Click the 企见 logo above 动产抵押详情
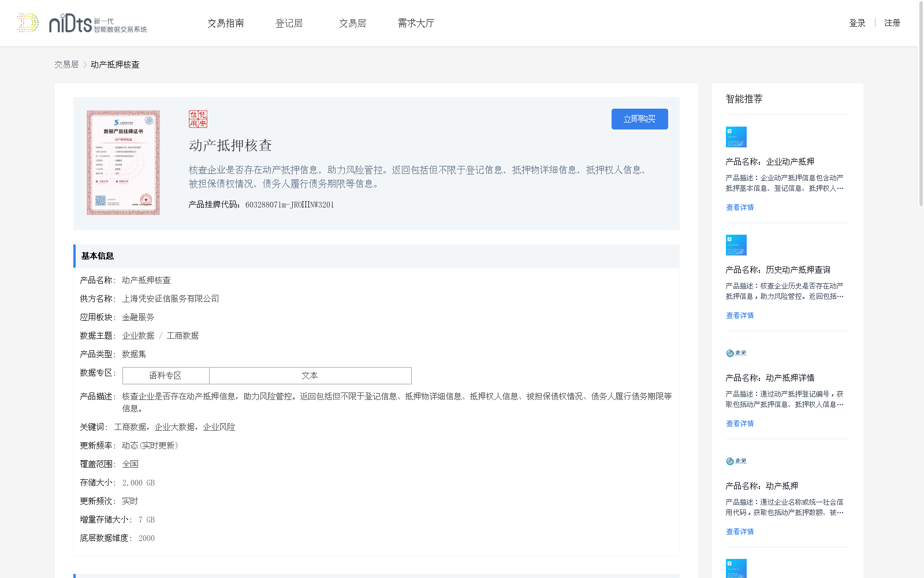The image size is (924, 578). 736,353
